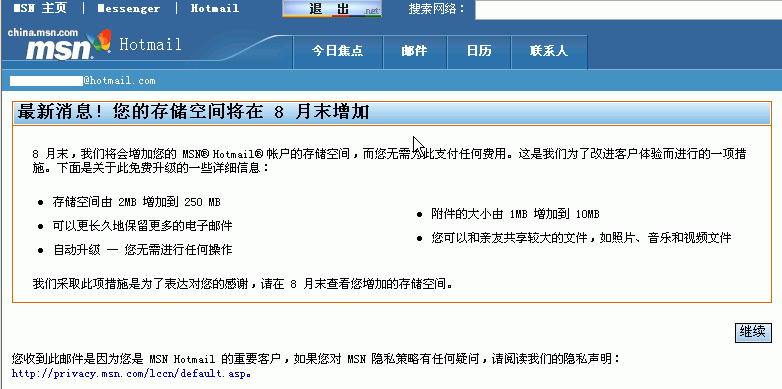Click the Hotmail wordmark beside msn logo

coord(150,45)
